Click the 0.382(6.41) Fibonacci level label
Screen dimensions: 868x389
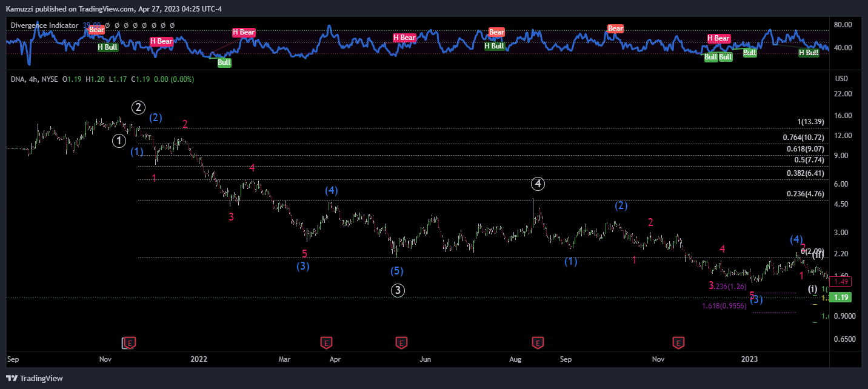point(806,173)
